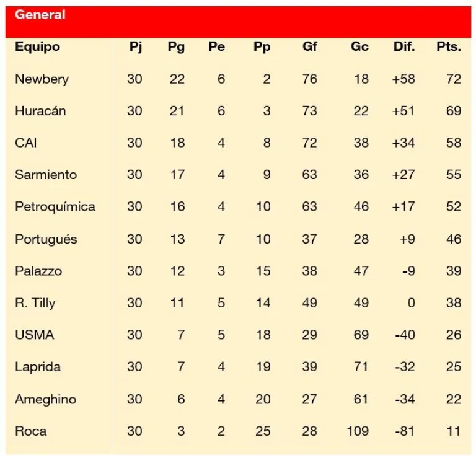The height and width of the screenshot is (458, 476).
Task: Click the Portugués team name
Action: click(46, 239)
